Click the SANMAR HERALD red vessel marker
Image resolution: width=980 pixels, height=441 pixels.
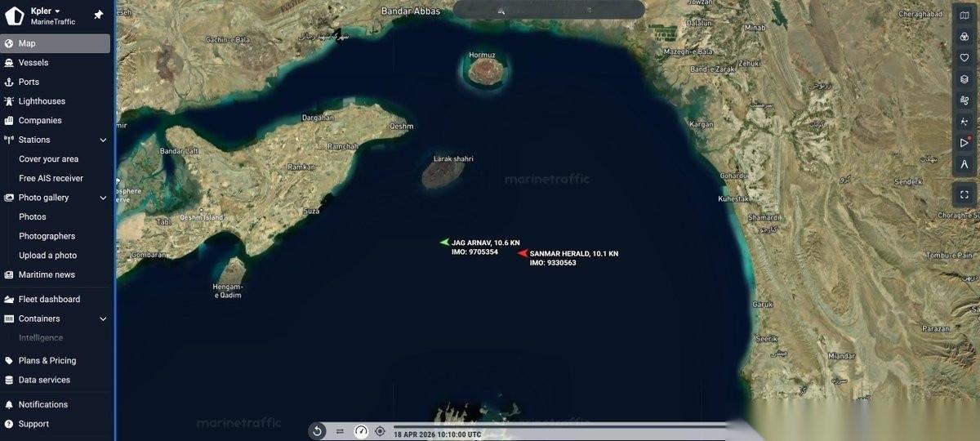[523, 253]
